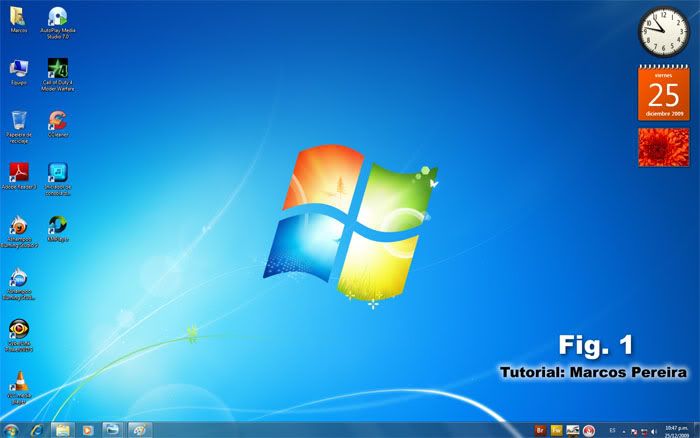The height and width of the screenshot is (438, 700).
Task: Open Adobe Fireworks Fw taskbar icon
Action: coord(556,431)
